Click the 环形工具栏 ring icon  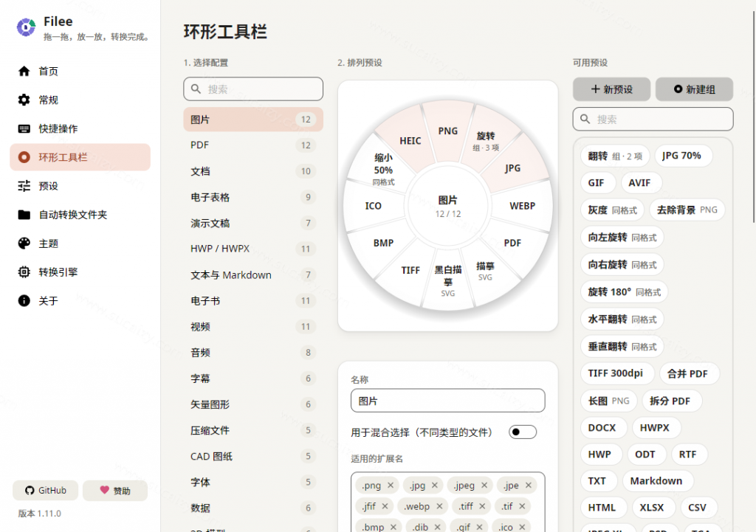[x=24, y=157]
